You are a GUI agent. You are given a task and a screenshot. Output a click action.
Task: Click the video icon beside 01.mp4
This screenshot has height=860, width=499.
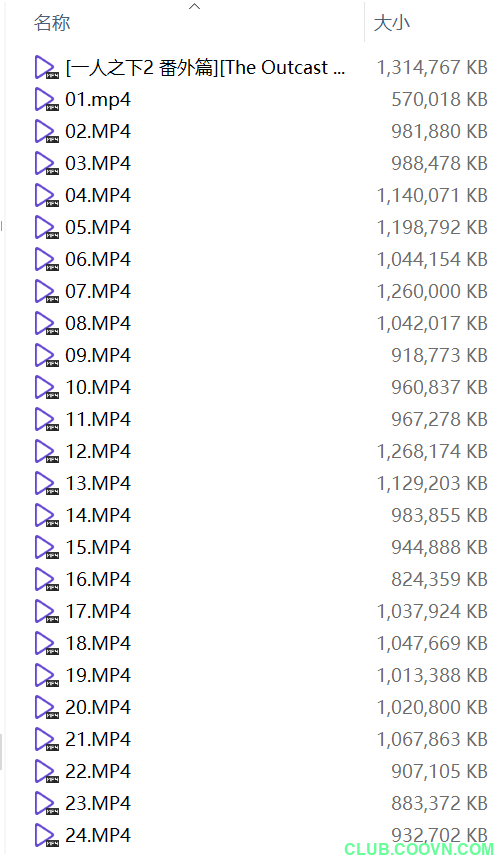coord(46,100)
